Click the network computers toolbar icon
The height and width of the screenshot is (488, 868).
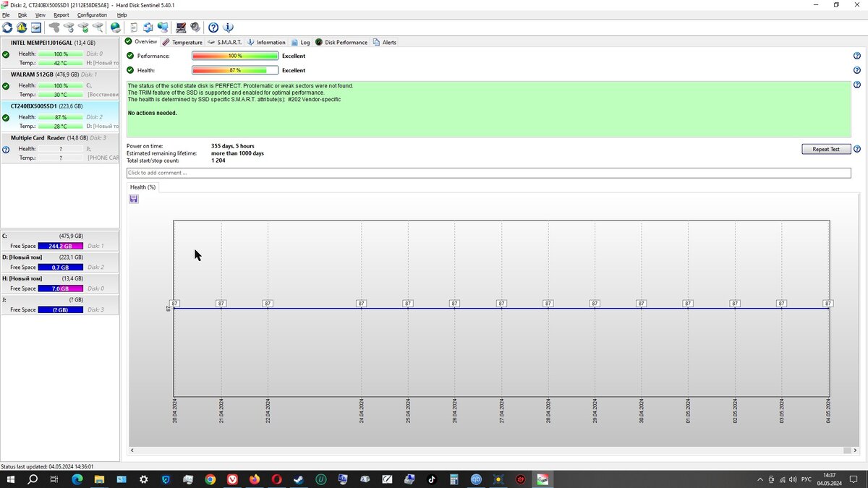click(163, 27)
